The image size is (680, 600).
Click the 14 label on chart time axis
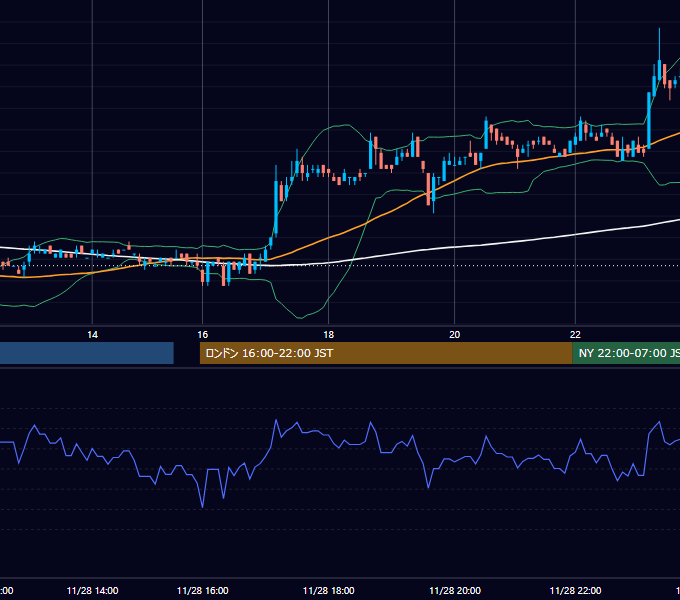pyautogui.click(x=92, y=335)
